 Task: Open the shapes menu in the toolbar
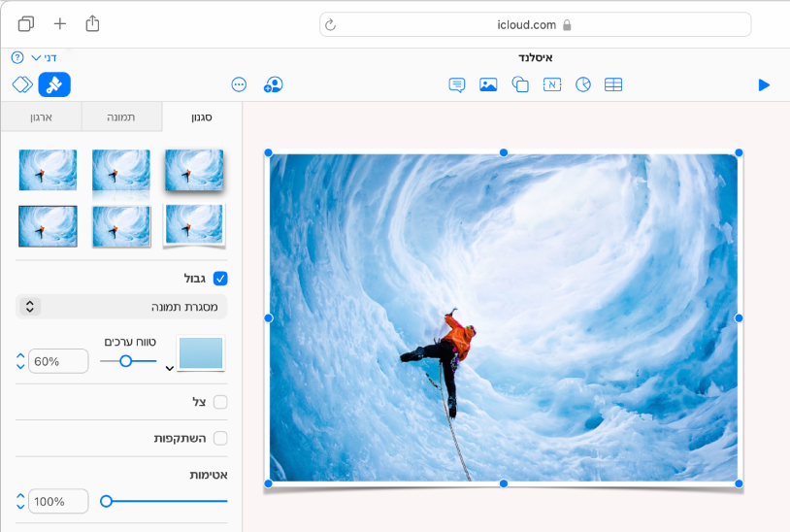(x=520, y=85)
